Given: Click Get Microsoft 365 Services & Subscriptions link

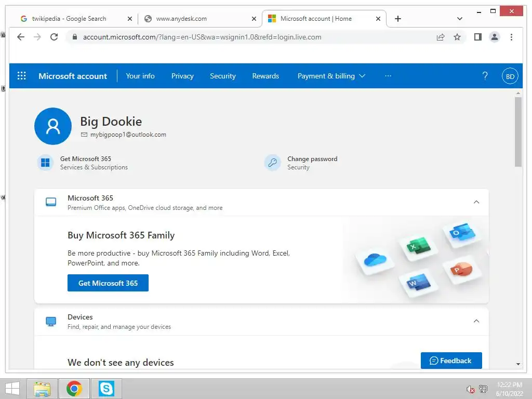Looking at the screenshot, I should 94,163.
